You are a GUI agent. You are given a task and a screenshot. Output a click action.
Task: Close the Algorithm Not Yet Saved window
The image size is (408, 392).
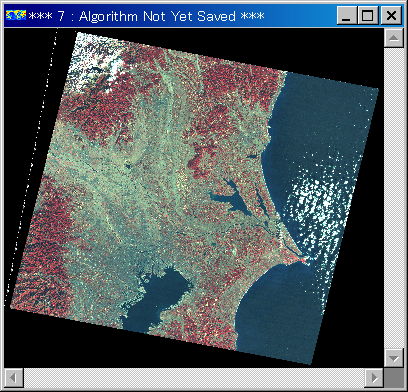391,16
